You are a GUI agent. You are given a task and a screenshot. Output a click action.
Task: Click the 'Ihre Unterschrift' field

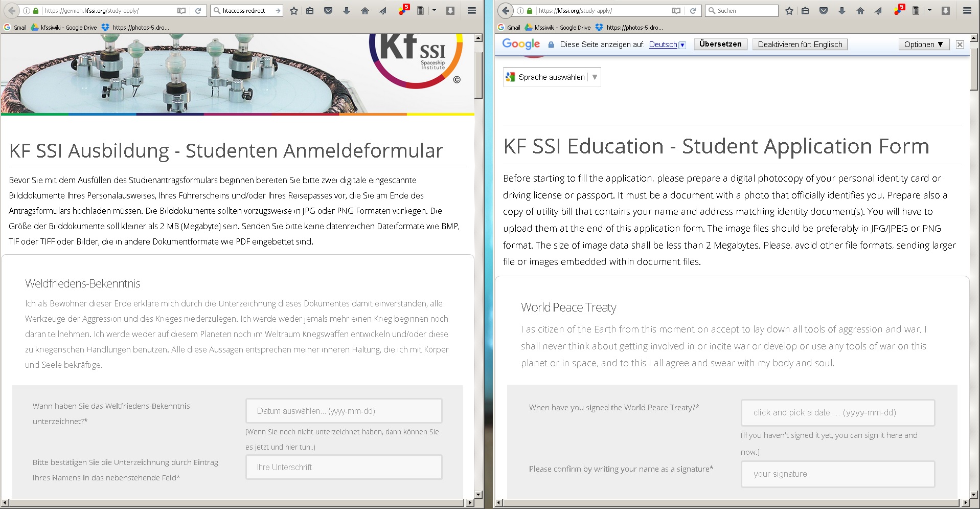tap(344, 467)
